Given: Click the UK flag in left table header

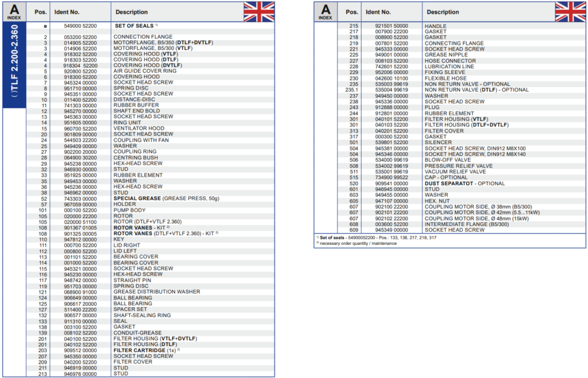Looking at the screenshot, I should 259,11.
